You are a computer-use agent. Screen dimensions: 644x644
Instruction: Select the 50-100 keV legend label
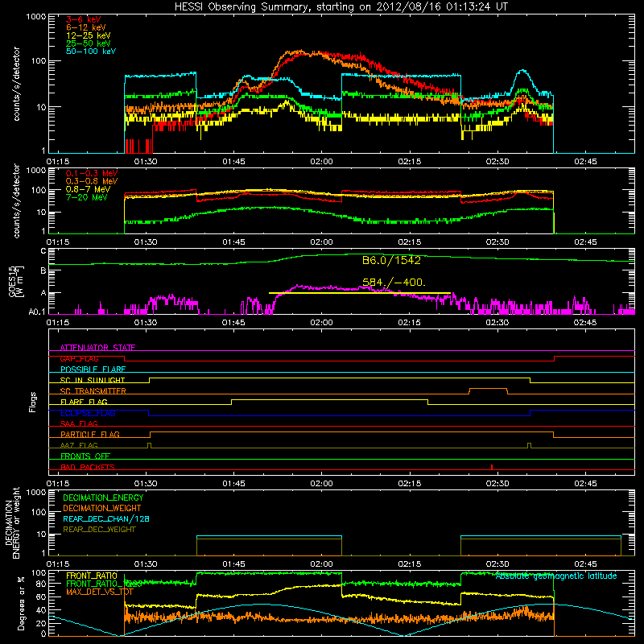pos(91,52)
